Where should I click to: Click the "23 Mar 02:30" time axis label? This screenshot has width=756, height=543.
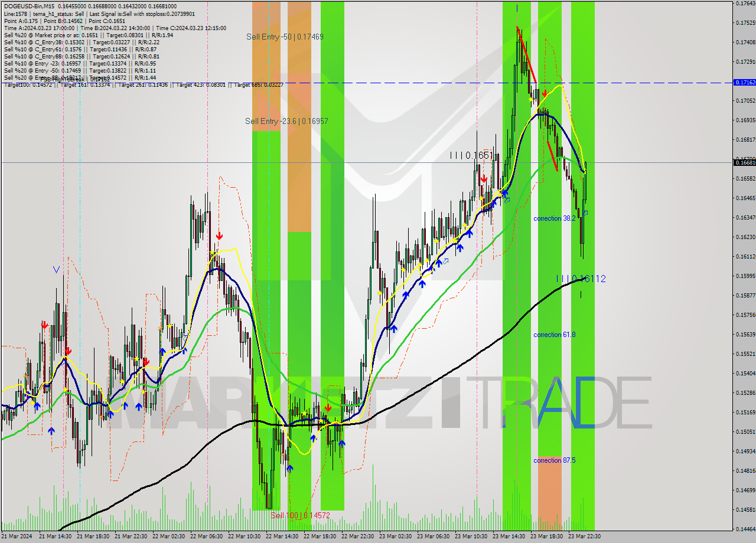click(x=396, y=537)
